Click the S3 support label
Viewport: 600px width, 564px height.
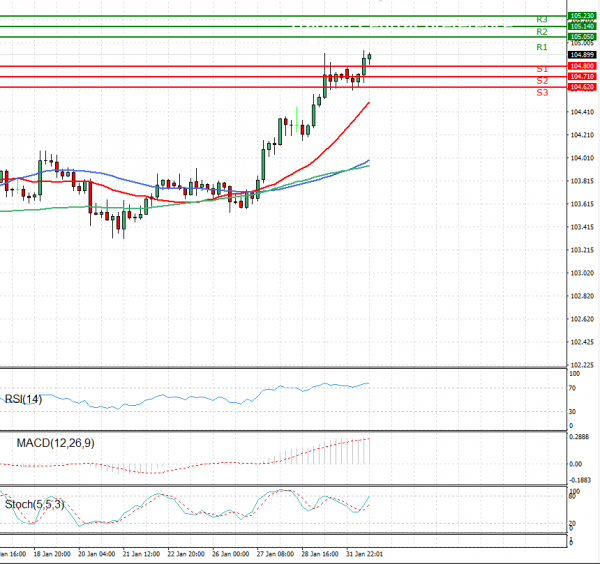[x=542, y=93]
